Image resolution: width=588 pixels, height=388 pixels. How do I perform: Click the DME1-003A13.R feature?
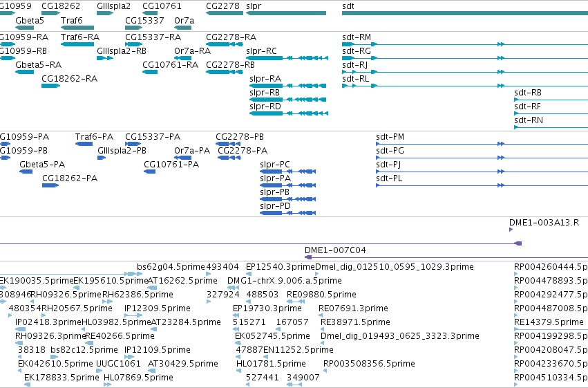point(511,230)
